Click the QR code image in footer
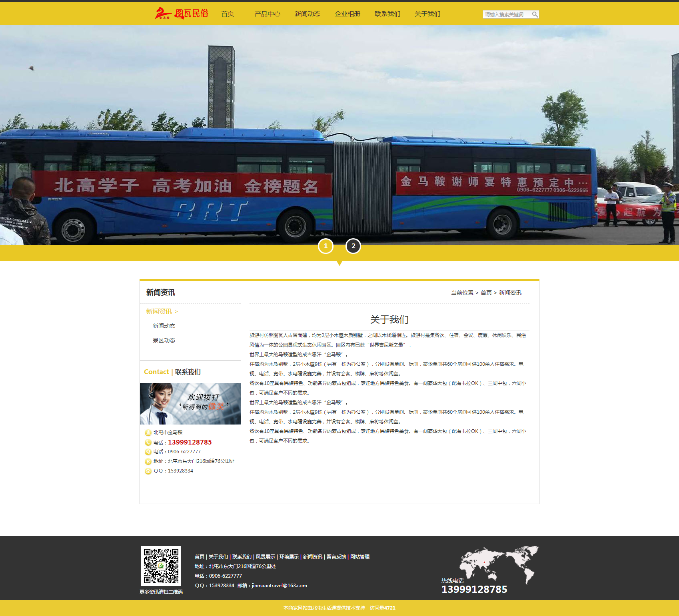Viewport: 679px width, 616px height. coord(161,566)
